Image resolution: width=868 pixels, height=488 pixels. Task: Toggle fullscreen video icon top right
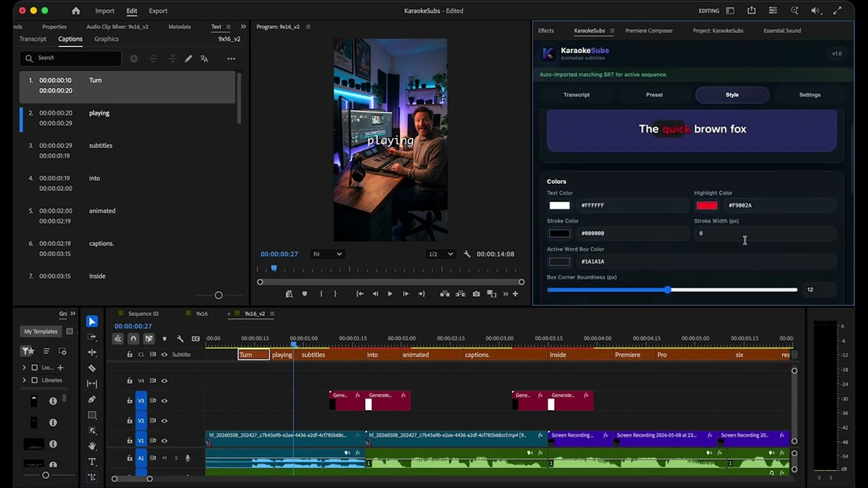coord(838,10)
